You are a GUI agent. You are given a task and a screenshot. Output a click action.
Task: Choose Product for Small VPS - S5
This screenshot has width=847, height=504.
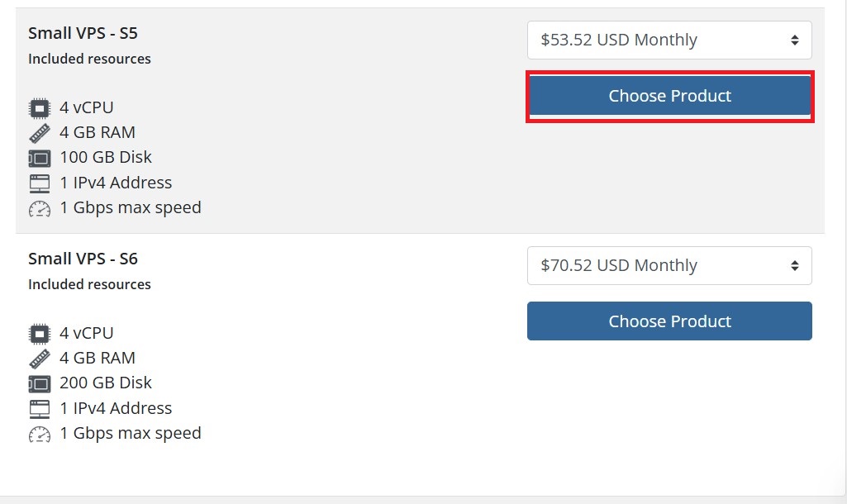[669, 96]
